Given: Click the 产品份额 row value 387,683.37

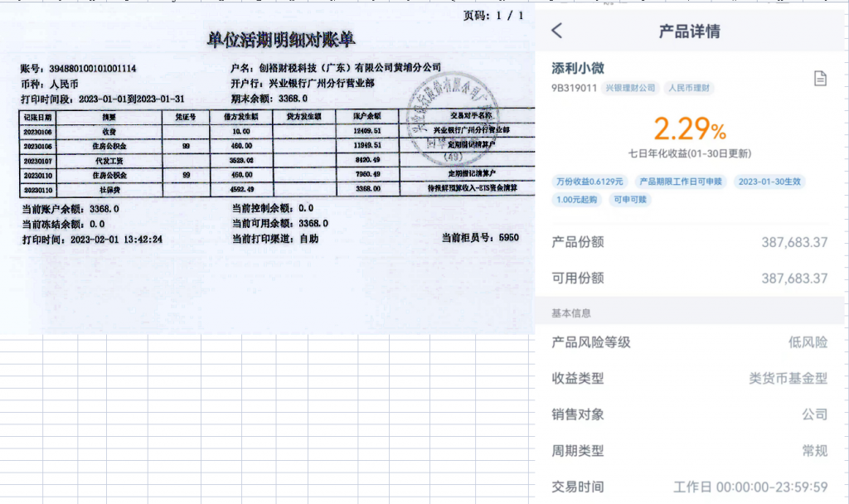Looking at the screenshot, I should pos(794,243).
